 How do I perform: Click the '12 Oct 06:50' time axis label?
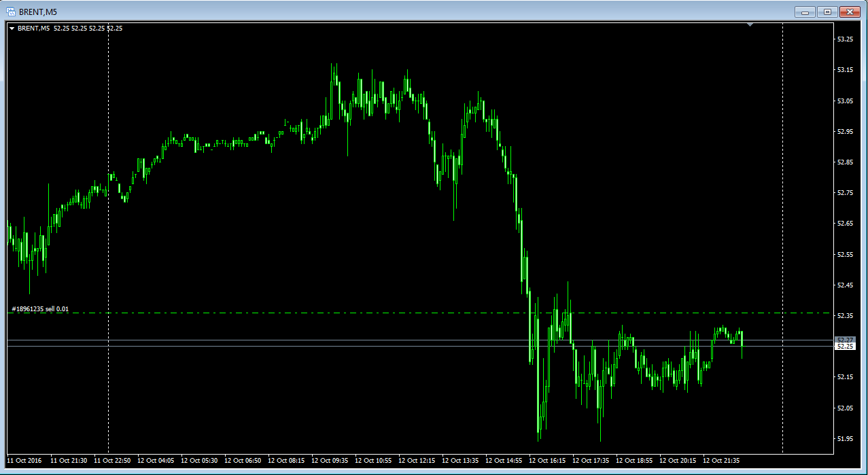pos(243,461)
